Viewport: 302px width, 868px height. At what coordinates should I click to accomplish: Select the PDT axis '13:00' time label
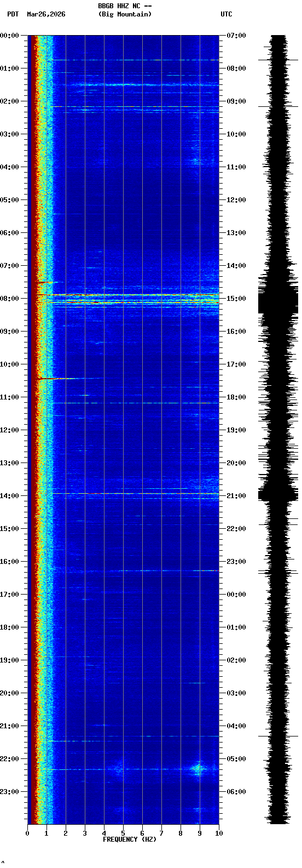click(9, 463)
